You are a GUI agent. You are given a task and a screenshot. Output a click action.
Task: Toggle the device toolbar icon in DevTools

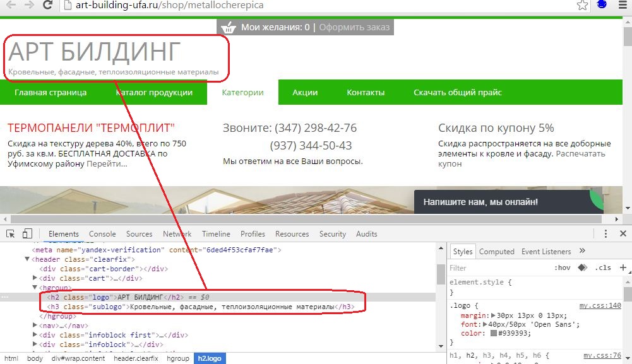pyautogui.click(x=27, y=233)
